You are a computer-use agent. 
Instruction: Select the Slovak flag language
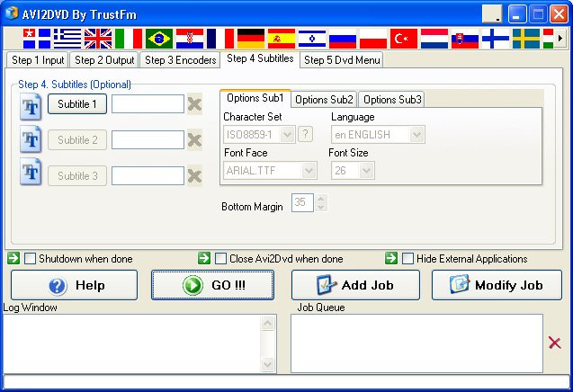(x=465, y=39)
